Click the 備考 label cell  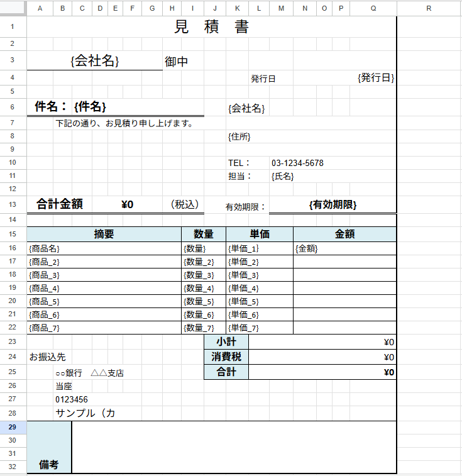49,447
